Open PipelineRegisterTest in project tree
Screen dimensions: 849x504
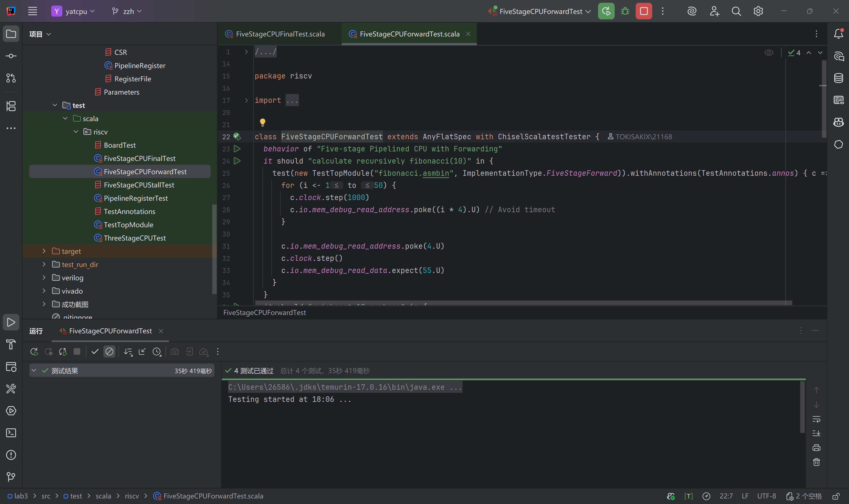pos(136,198)
